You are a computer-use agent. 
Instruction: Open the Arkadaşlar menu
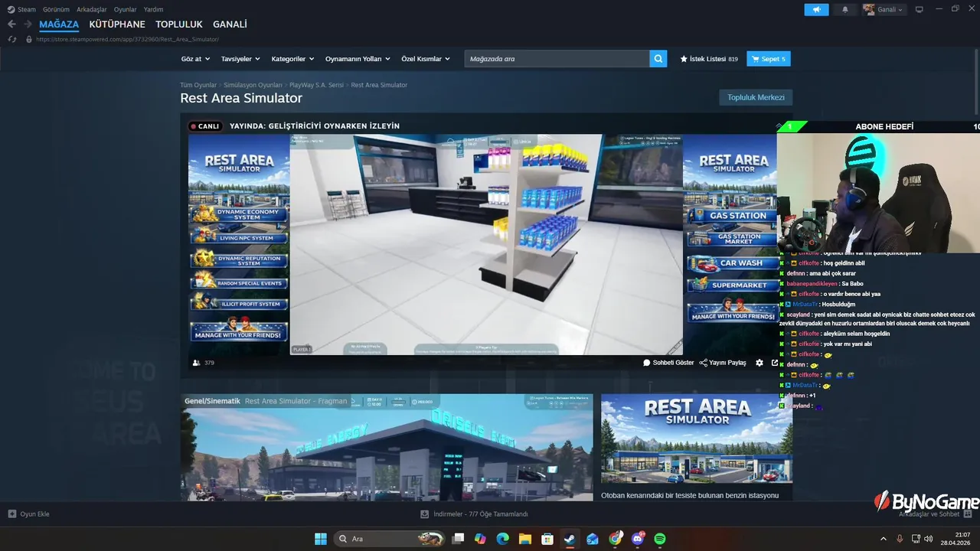[x=92, y=10]
